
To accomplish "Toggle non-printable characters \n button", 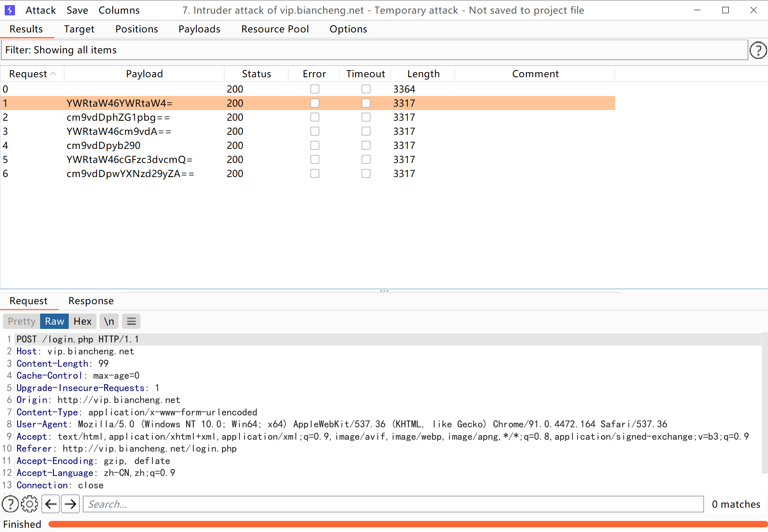I will 109,321.
